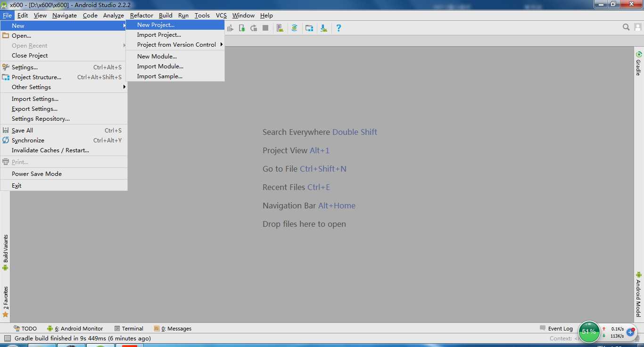This screenshot has height=347, width=644.
Task: Click the Sync Project with Gradle icon
Action: 294,28
